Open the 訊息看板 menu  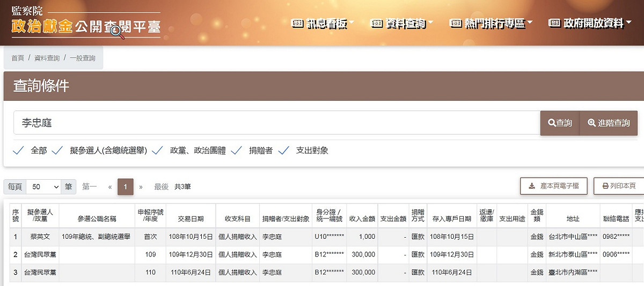coord(324,23)
